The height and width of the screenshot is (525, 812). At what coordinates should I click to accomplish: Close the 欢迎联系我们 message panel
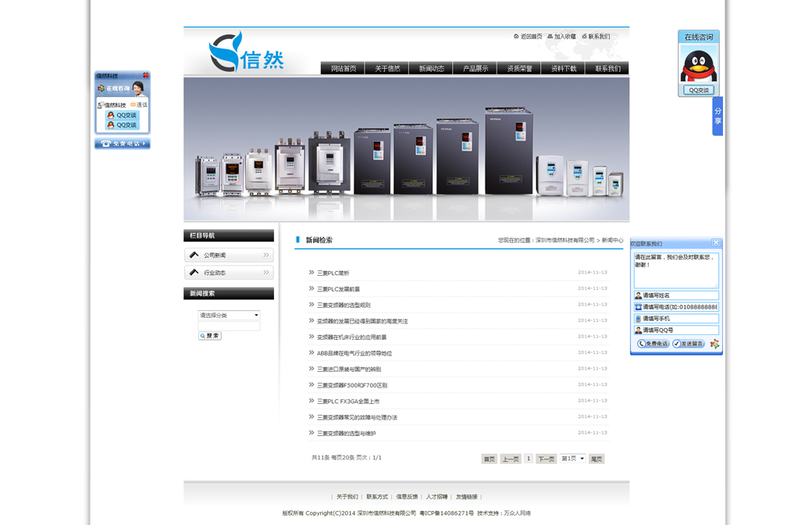pos(716,243)
